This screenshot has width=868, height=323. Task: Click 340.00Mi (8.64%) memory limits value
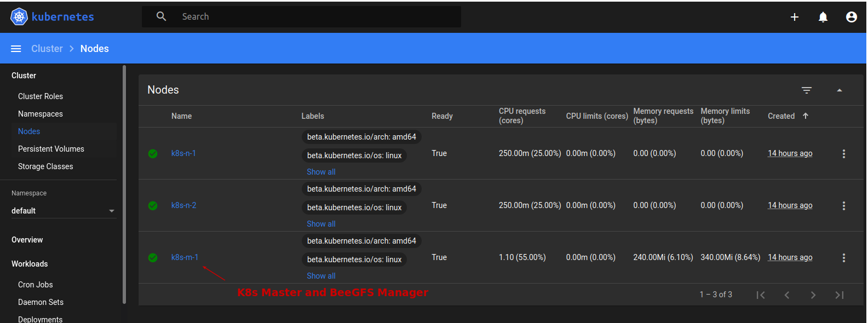click(730, 257)
